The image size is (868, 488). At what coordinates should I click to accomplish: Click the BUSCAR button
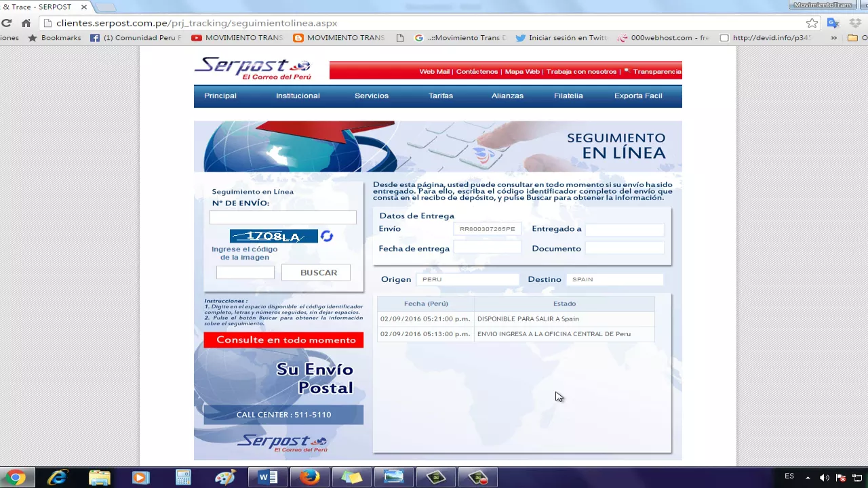coord(316,272)
